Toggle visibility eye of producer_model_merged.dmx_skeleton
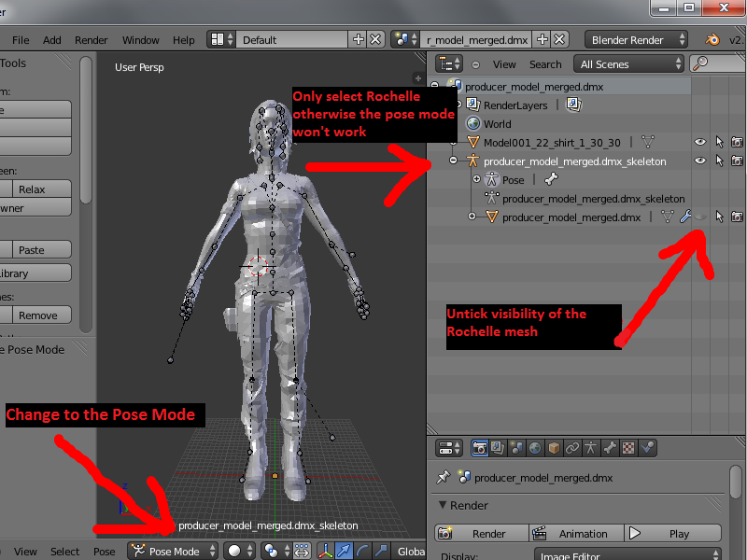This screenshot has height=560, width=747. 699,161
